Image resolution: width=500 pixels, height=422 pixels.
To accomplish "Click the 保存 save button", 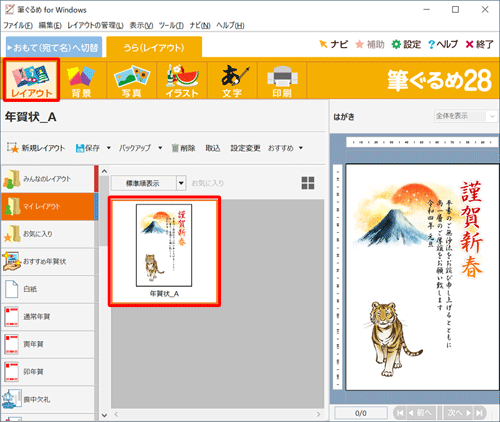I will [88, 148].
